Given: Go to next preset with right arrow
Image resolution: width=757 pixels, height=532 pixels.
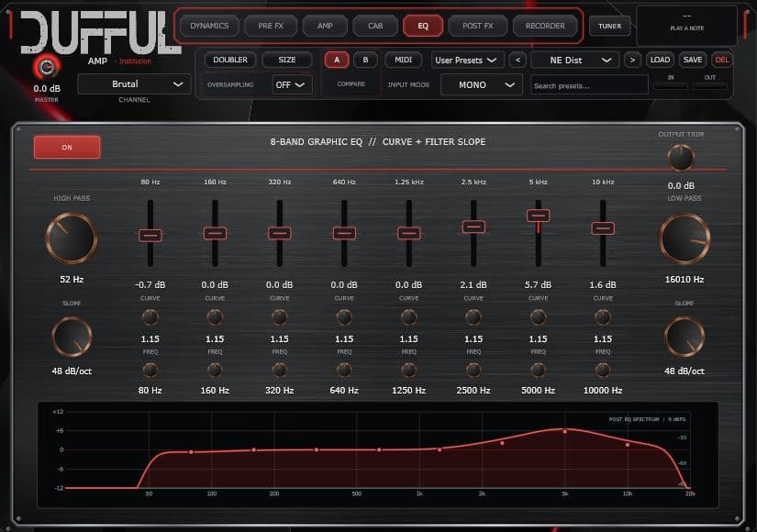Looking at the screenshot, I should [632, 60].
